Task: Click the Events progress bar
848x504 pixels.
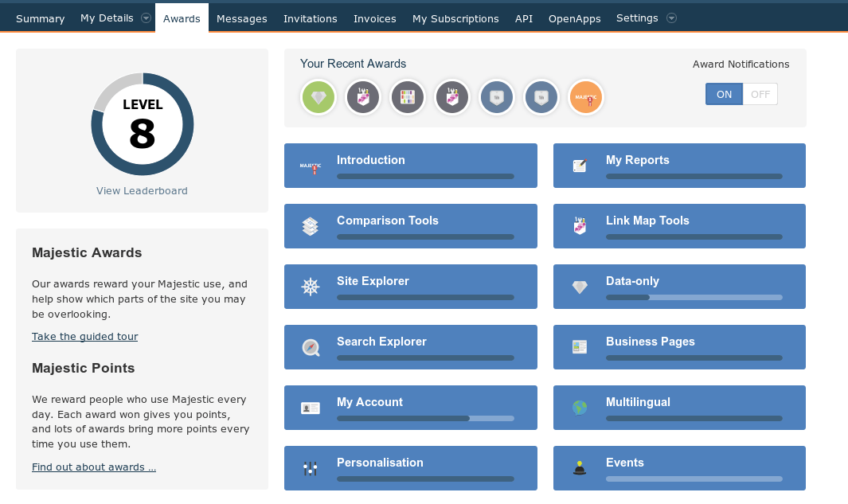Action: tap(694, 479)
